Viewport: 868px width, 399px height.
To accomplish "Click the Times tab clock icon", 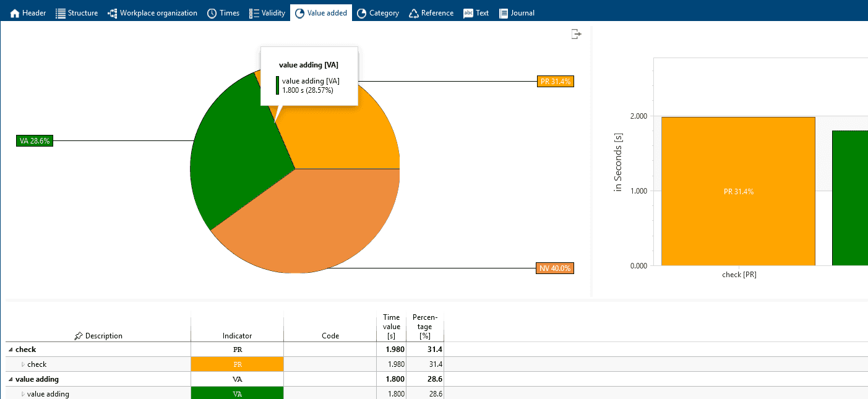I will click(212, 13).
